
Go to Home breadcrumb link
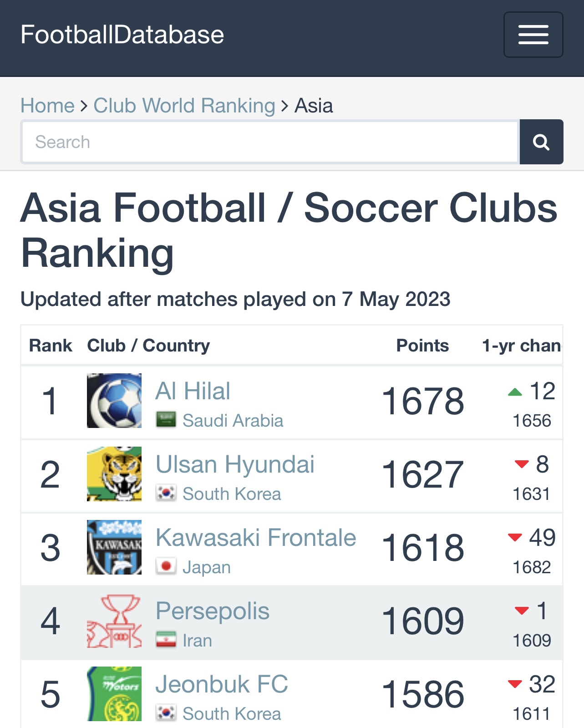(47, 106)
